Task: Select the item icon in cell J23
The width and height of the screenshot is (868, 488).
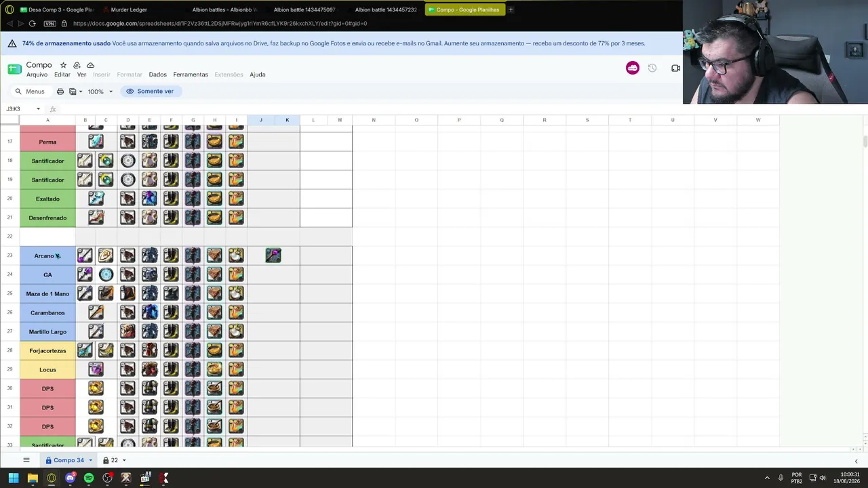Action: (x=273, y=256)
